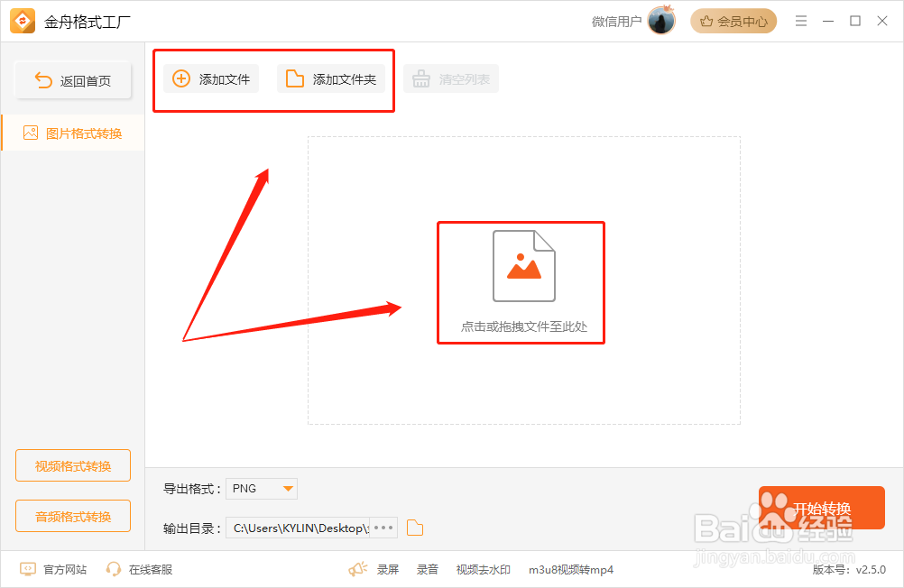904x588 pixels.
Task: Click the ellipsis to browse output path
Action: tap(383, 528)
